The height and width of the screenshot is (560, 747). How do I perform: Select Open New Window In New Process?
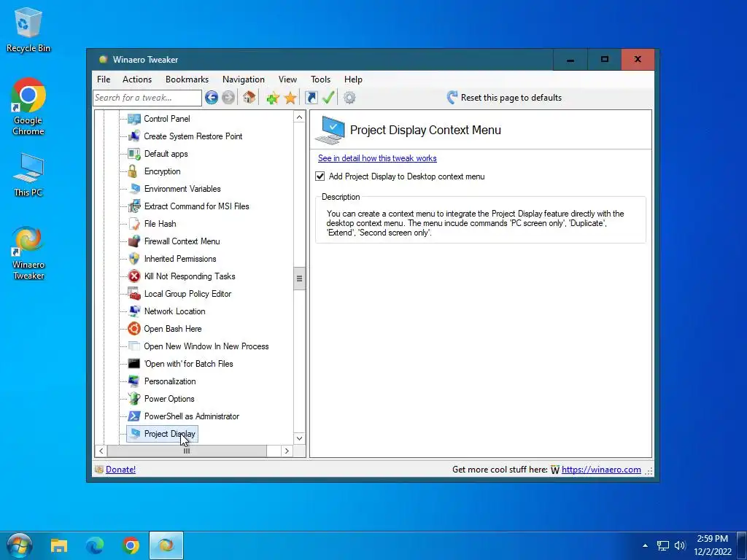[206, 346]
